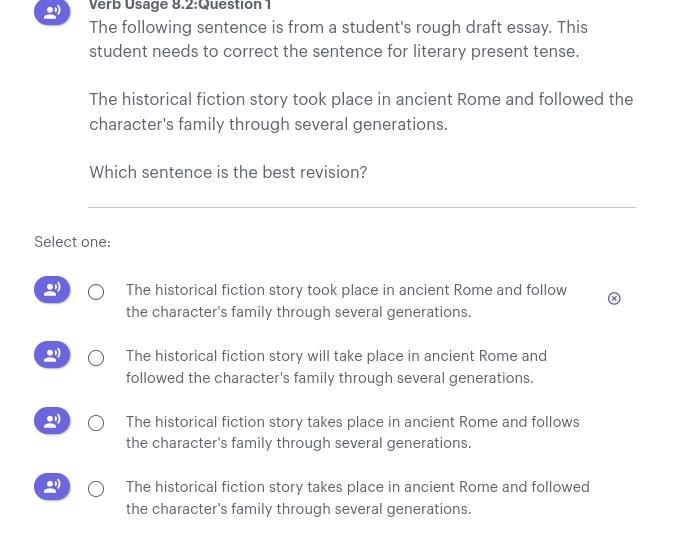This screenshot has width=681, height=539.
Task: Click the 'Which sentence is the best revision?' text
Action: 228,172
